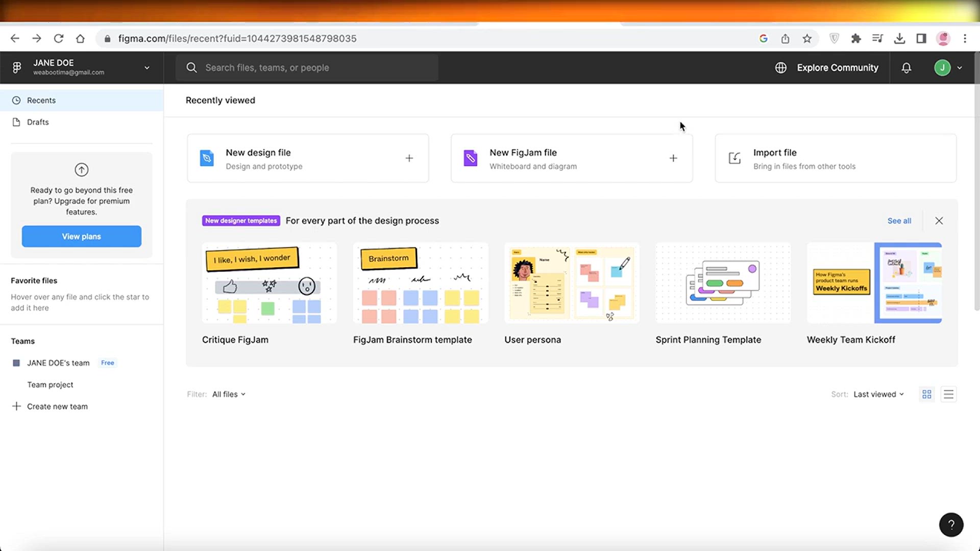Image resolution: width=980 pixels, height=551 pixels.
Task: Click globe icon beside Explore Community
Action: (781, 68)
